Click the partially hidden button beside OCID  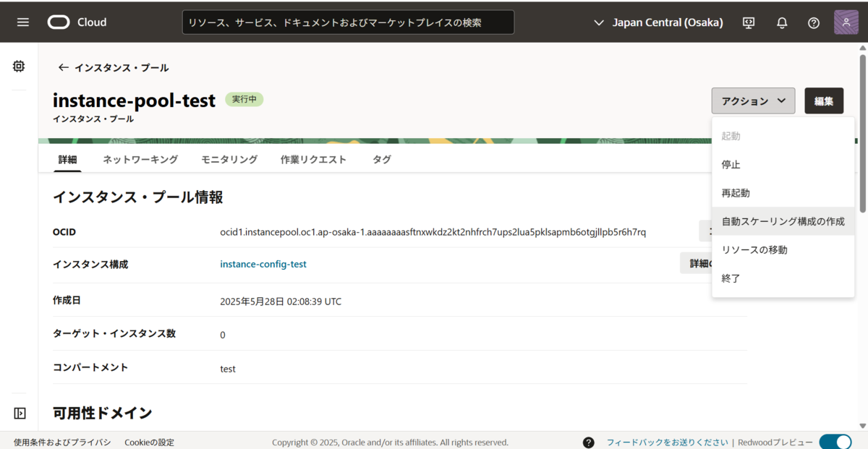point(705,231)
